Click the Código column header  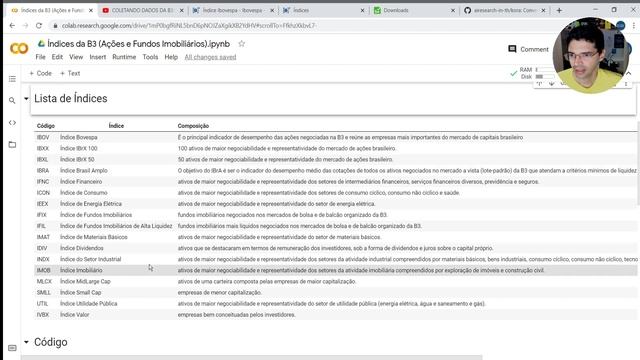(x=46, y=126)
